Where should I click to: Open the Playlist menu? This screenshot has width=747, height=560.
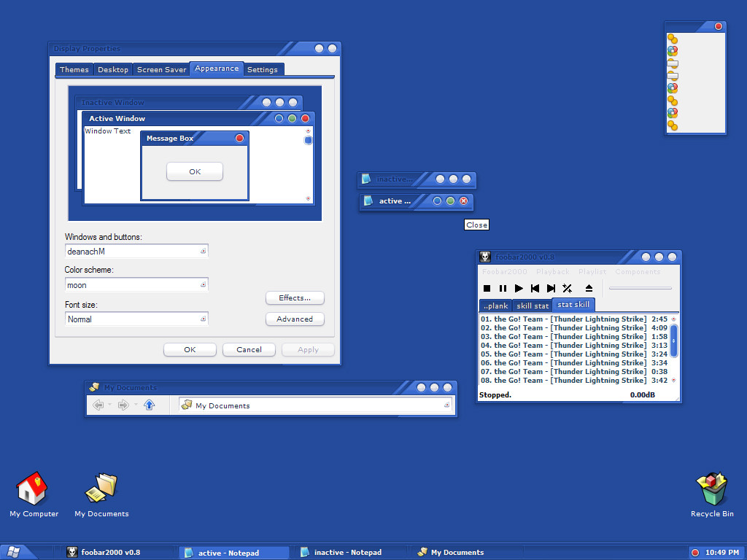click(x=592, y=271)
